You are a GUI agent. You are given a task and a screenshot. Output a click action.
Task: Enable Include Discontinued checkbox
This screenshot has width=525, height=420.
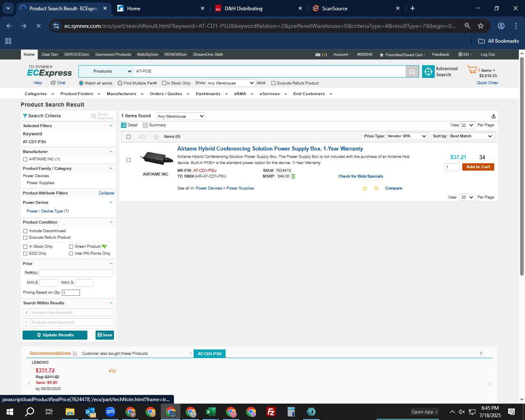25,231
